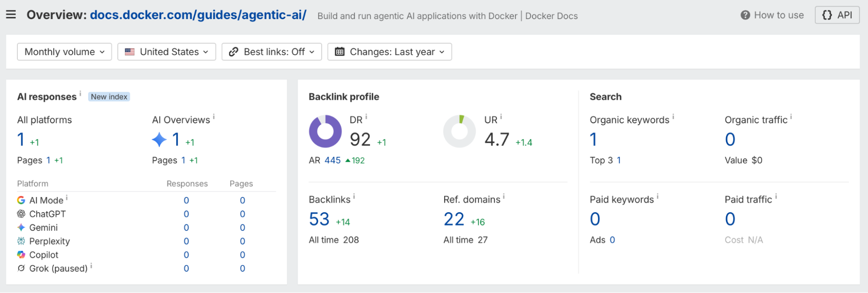The image size is (868, 293).
Task: Click the DR donut chart
Action: coord(325,132)
